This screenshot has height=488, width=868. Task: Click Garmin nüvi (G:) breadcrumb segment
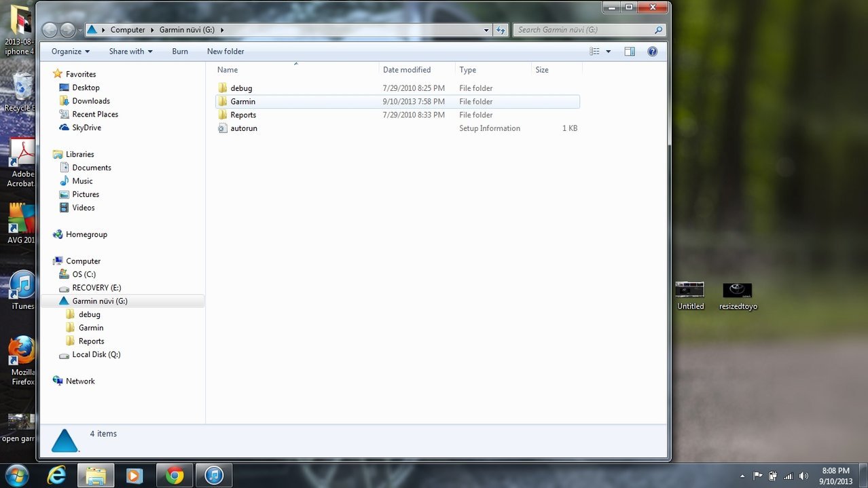[x=187, y=30]
